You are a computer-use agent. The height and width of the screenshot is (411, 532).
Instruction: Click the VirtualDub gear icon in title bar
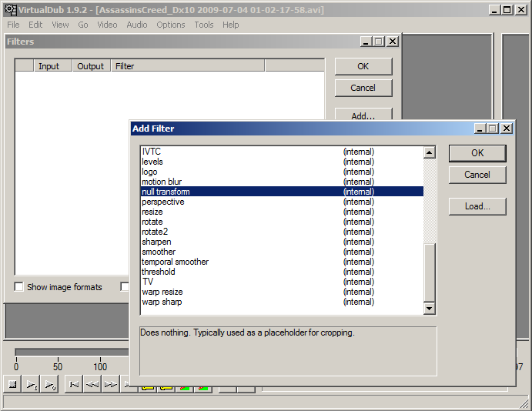click(x=11, y=9)
